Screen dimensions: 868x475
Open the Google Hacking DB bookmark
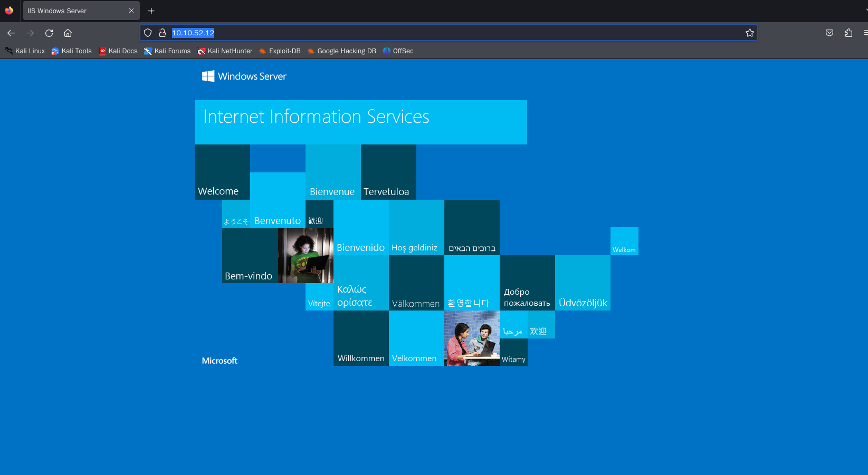coord(341,51)
